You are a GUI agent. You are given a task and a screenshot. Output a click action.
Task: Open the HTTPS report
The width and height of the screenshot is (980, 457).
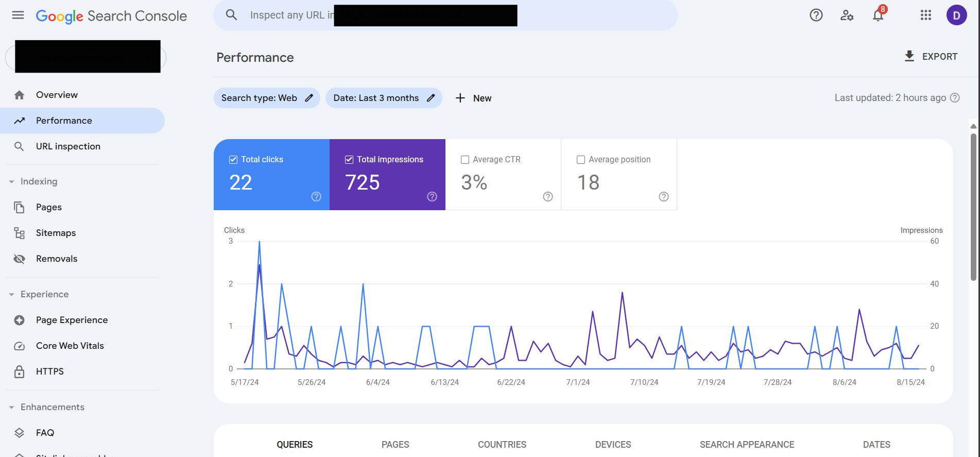82,371
